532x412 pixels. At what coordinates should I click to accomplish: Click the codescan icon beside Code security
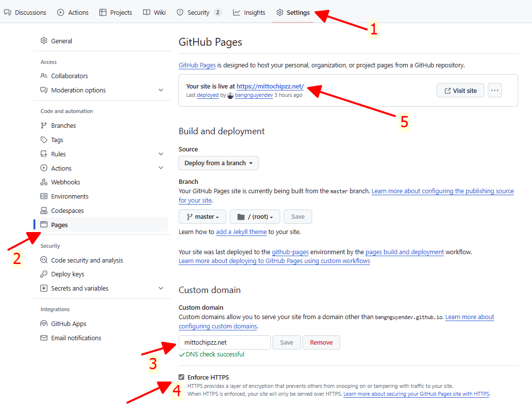click(44, 260)
